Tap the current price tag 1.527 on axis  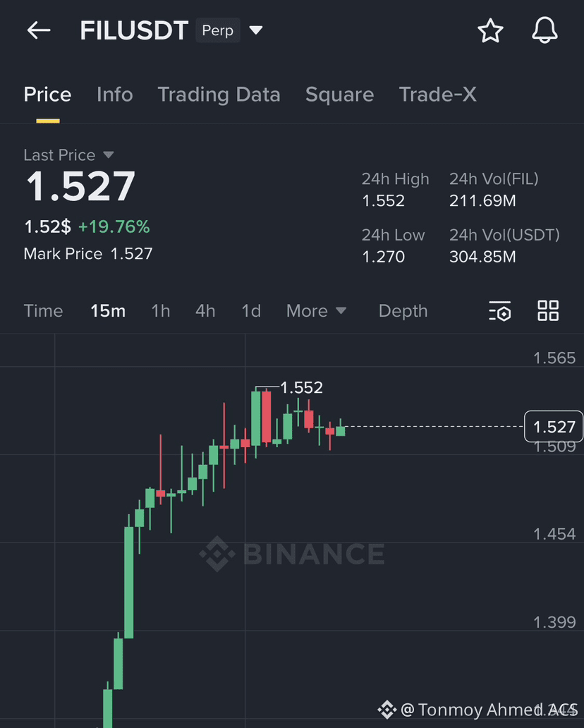(x=554, y=426)
